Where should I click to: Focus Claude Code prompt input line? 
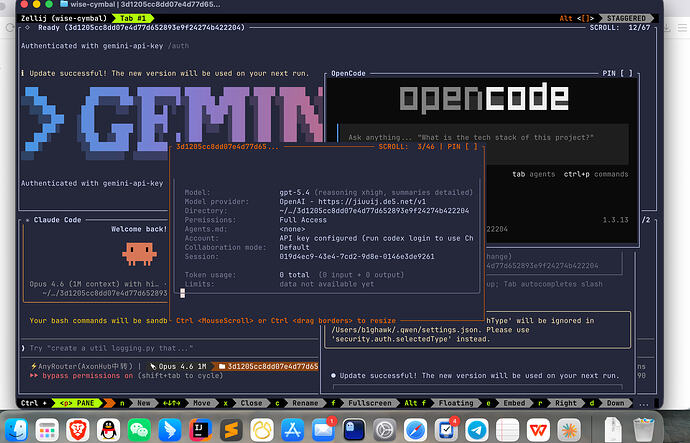(169, 348)
